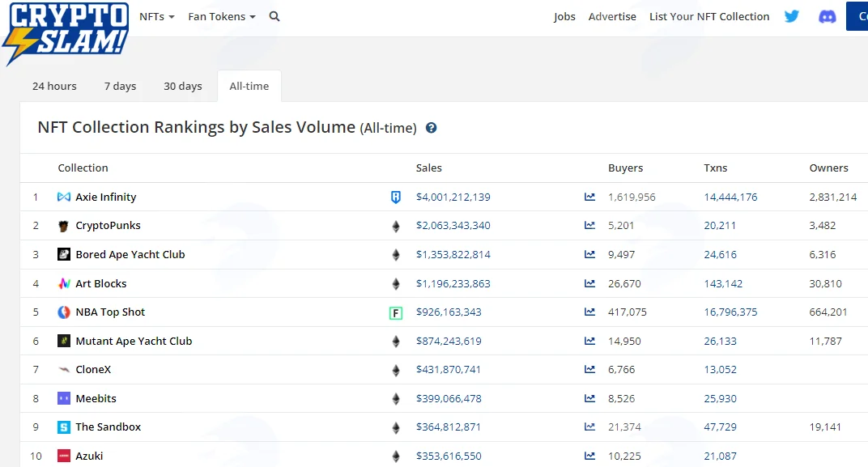Click the Meebits collection logo
868x467 pixels.
(64, 398)
